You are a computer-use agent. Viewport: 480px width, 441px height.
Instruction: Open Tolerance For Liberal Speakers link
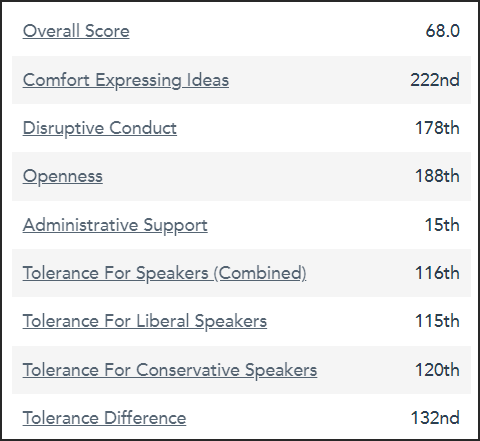145,322
